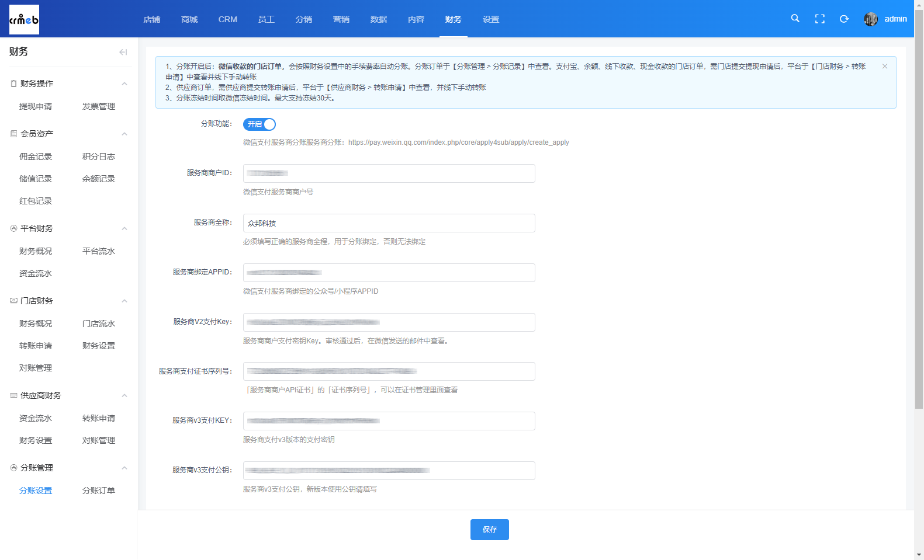Click the 门店财务 section icon
924x560 pixels.
[13, 301]
